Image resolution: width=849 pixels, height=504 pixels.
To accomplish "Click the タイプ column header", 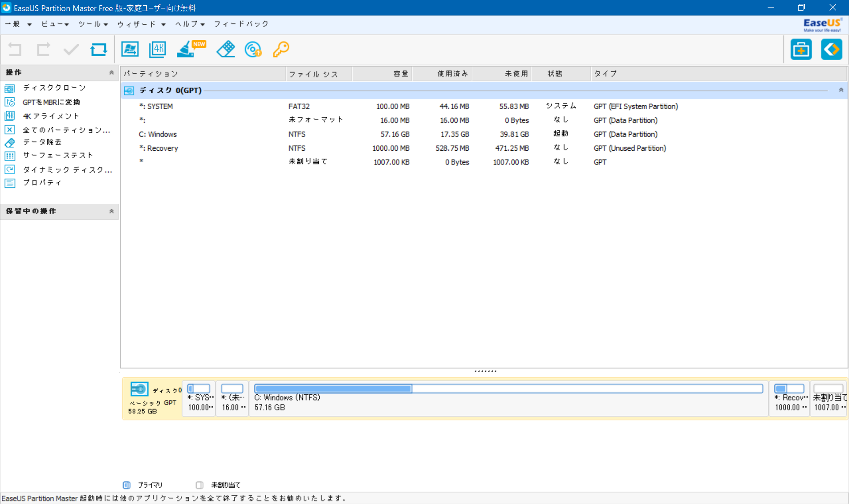I will (x=719, y=74).
